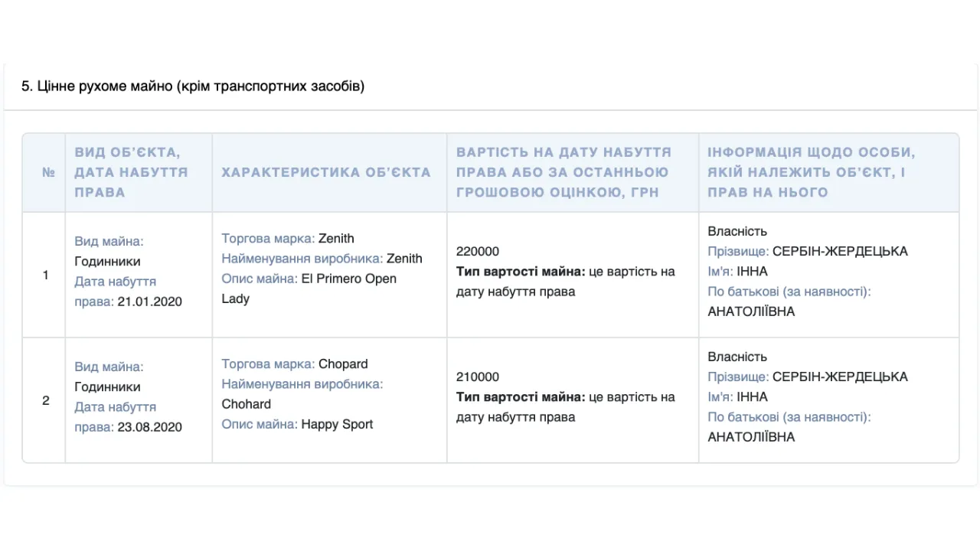The height and width of the screenshot is (551, 980).
Task: Select row number 2 cell
Action: pos(46,400)
